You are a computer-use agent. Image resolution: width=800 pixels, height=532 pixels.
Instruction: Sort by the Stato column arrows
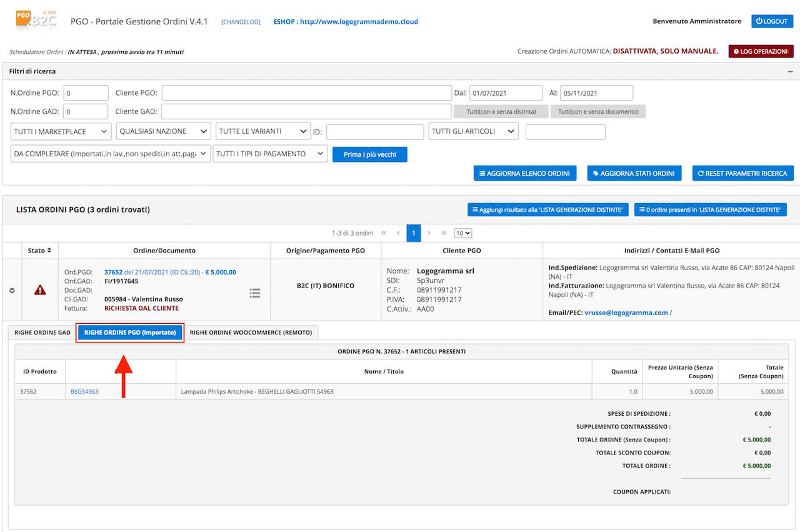pos(49,251)
